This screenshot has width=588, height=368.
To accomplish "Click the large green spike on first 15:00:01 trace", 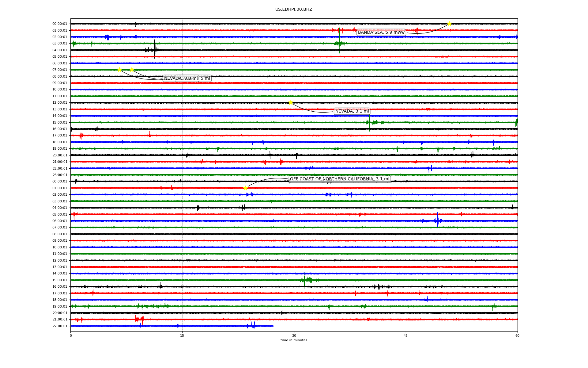I will [x=369, y=122].
